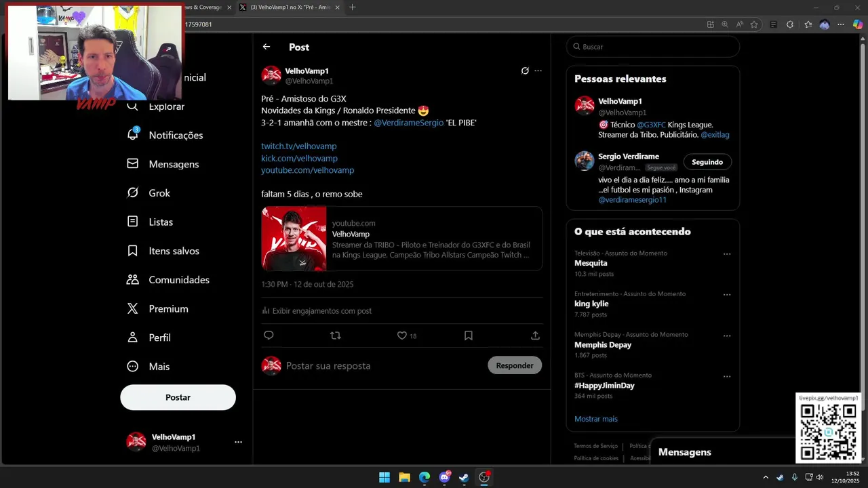Open the king kylie trending topic
This screenshot has height=488, width=868.
[x=591, y=304]
